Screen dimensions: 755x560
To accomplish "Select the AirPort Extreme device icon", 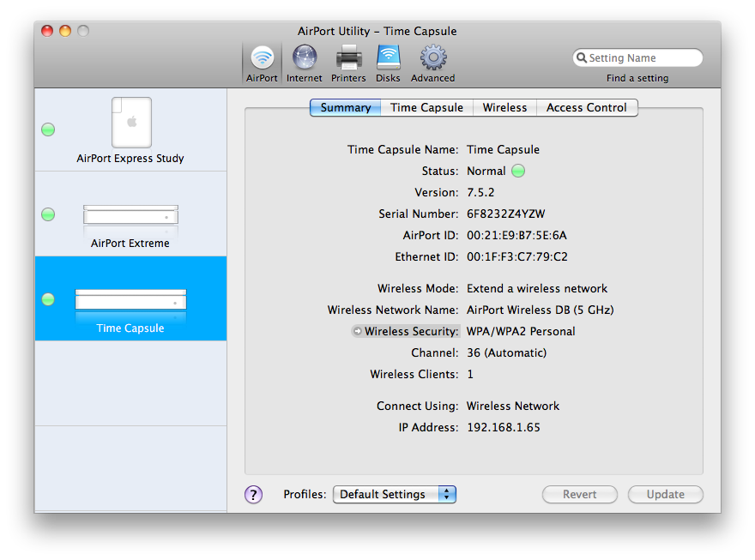I will click(130, 214).
